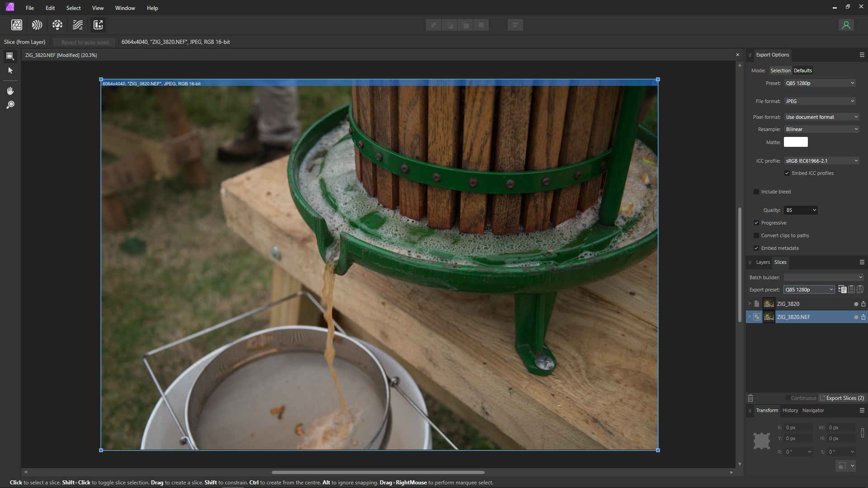Viewport: 868px width, 488px height.
Task: Select the Zoom tool in left toolbar
Action: (x=10, y=105)
